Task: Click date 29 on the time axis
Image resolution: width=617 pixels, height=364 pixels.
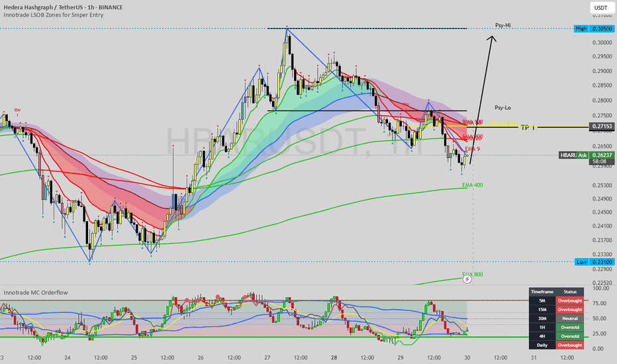Action: click(400, 357)
